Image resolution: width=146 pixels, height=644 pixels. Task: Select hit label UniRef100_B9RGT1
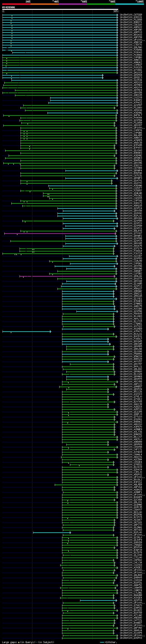click(131, 22)
